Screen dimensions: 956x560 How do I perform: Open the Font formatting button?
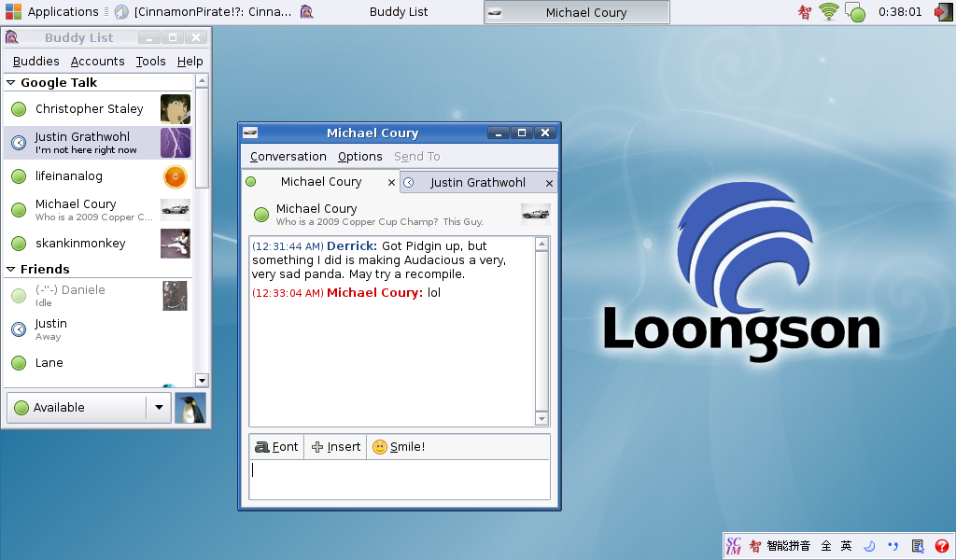click(x=276, y=447)
